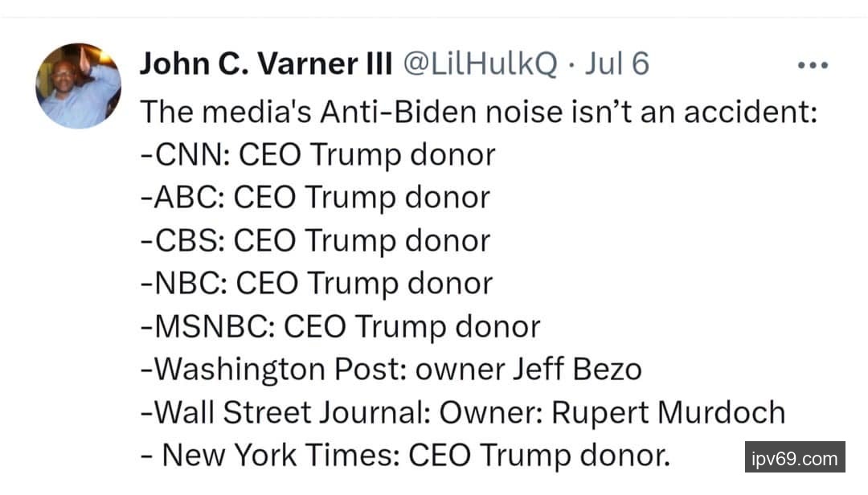Click the tweet's opening line about media noise
This screenshot has height=495, width=868.
[x=479, y=111]
